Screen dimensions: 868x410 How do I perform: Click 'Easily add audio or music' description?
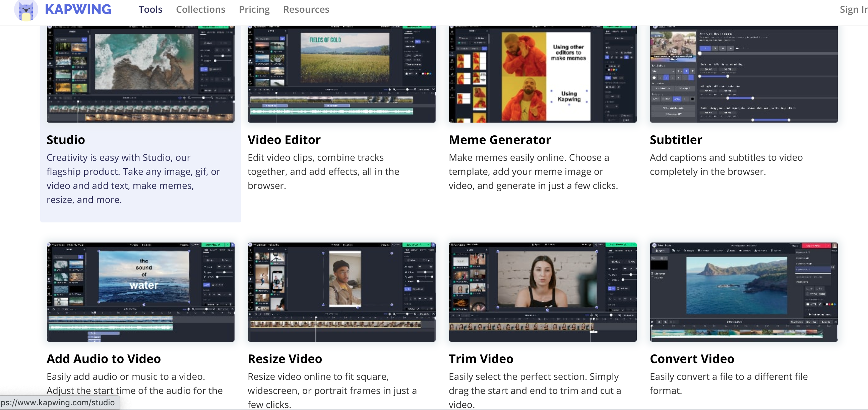[x=135, y=384]
